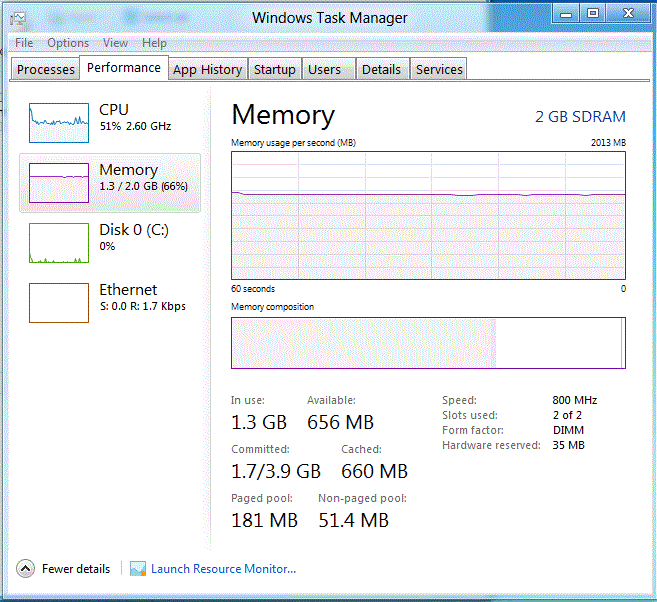Click the Fewer details chevron icon
657x602 pixels.
pos(26,568)
